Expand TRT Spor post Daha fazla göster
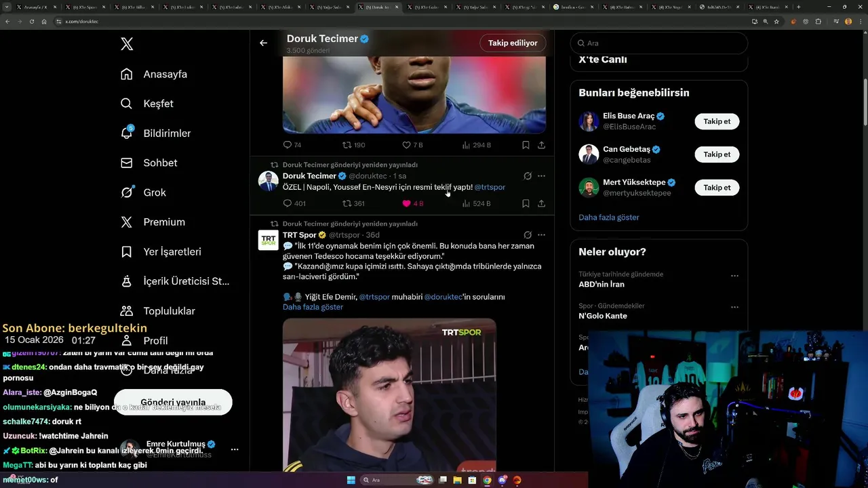Viewport: 868px width, 488px height. coord(313,307)
